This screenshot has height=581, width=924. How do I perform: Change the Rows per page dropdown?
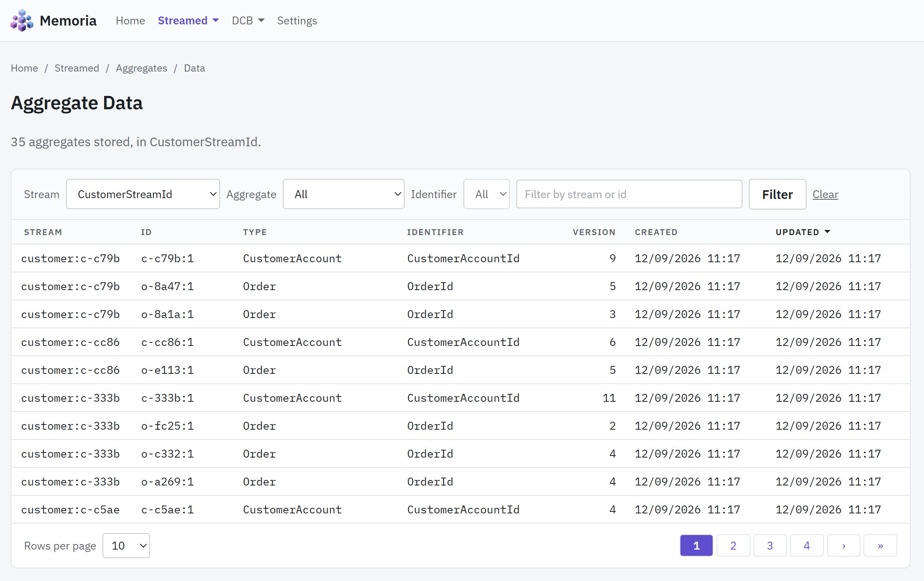coord(126,546)
